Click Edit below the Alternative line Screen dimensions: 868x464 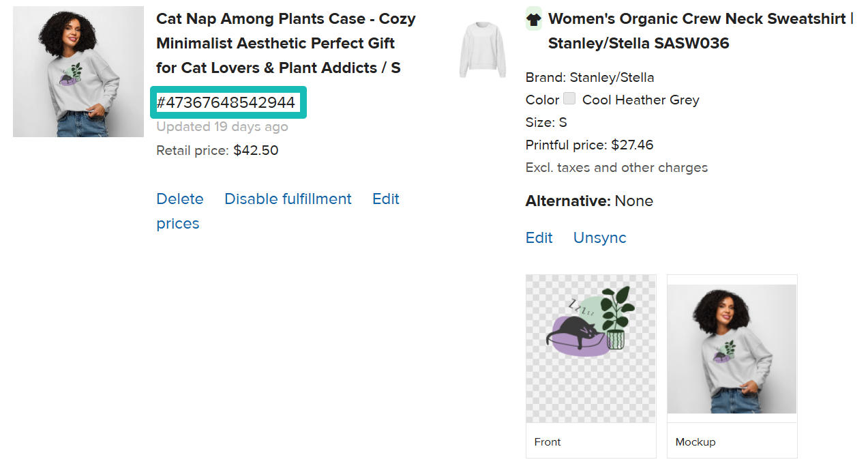[x=539, y=237]
